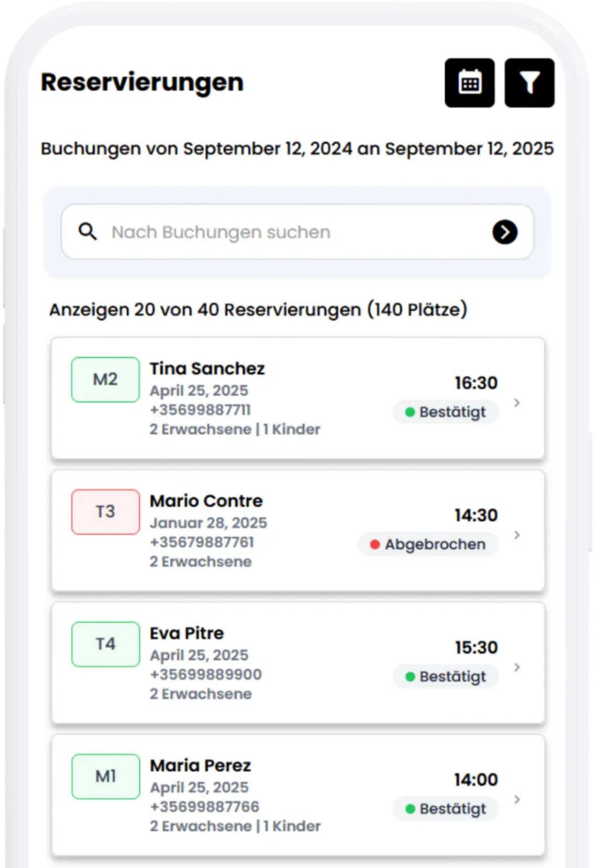Expand Mario Contre reservation chevron

(x=517, y=535)
